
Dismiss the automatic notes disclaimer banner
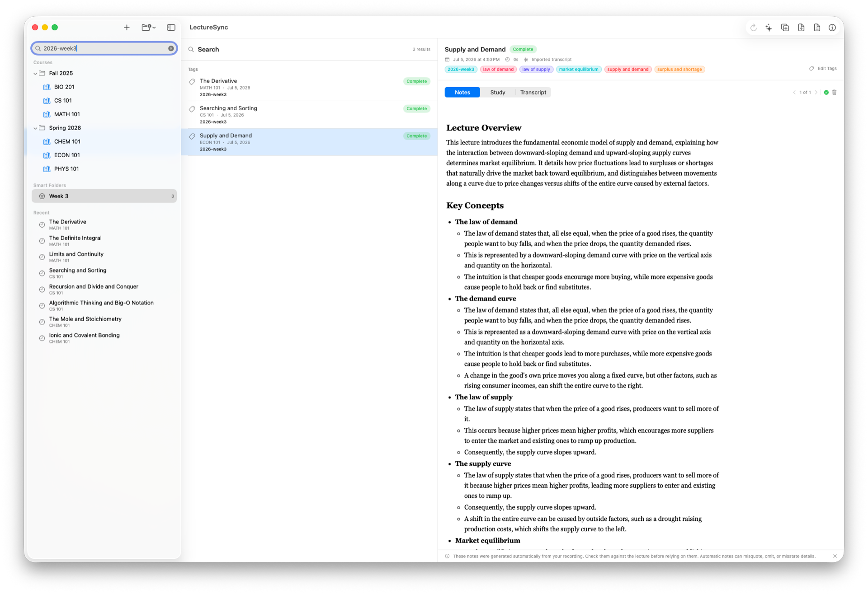coord(835,556)
